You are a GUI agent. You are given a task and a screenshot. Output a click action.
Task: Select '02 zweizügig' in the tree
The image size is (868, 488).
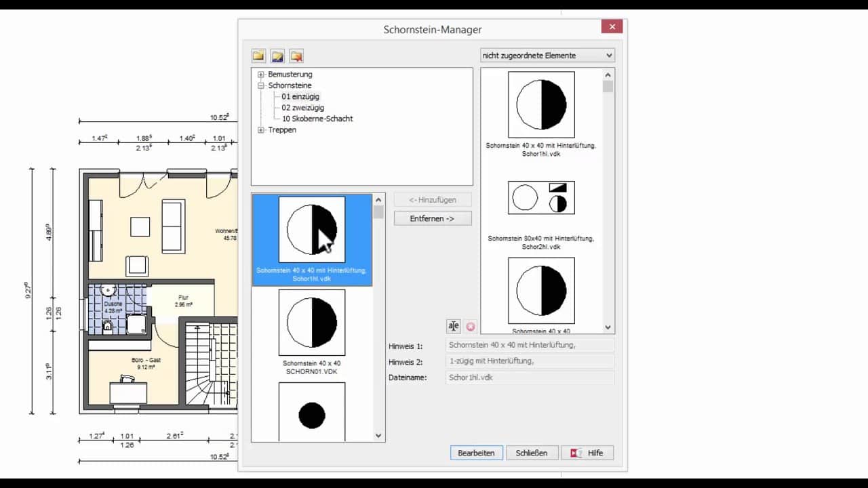[303, 107]
